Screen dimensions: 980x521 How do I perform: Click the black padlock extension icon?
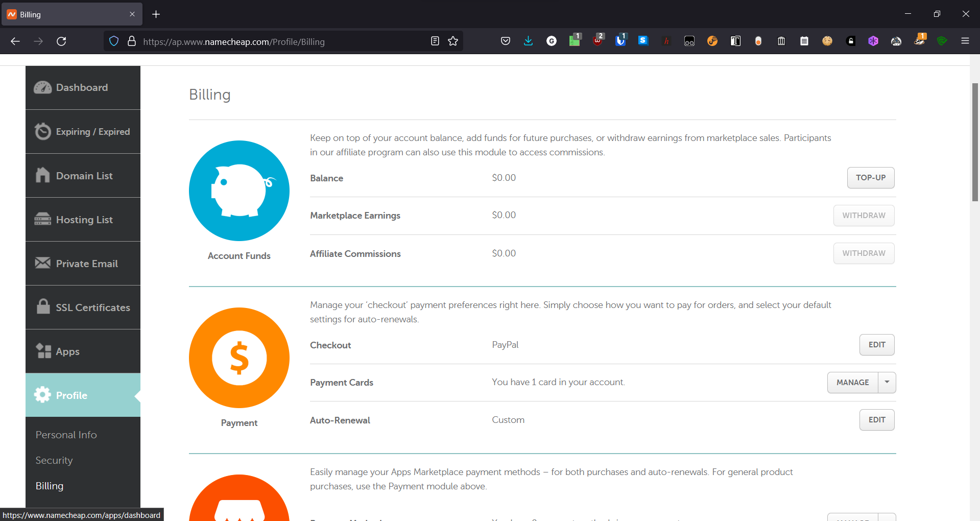coord(850,41)
